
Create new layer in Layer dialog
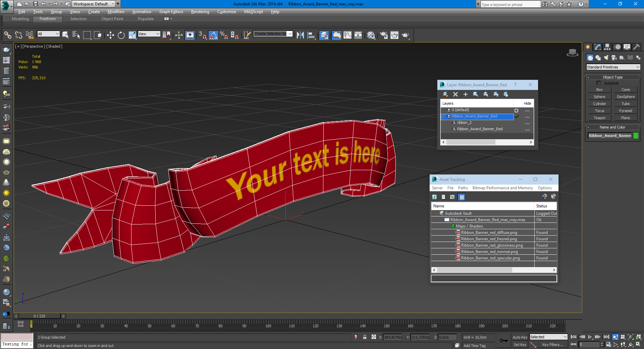pyautogui.click(x=445, y=94)
